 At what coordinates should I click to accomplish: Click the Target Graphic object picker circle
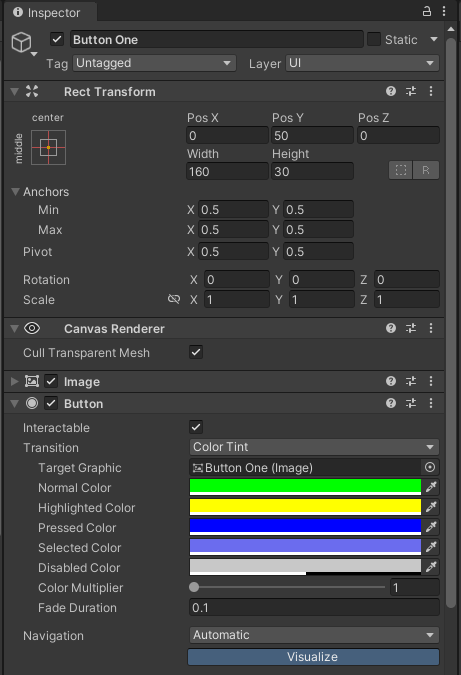point(430,468)
